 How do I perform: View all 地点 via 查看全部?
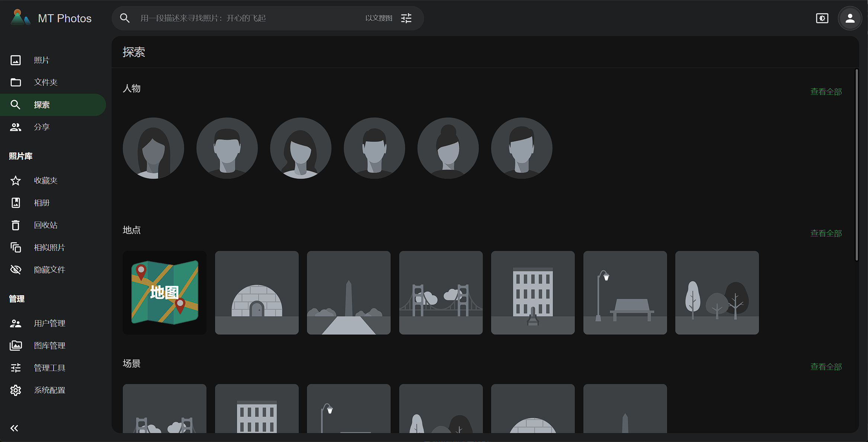[826, 233]
